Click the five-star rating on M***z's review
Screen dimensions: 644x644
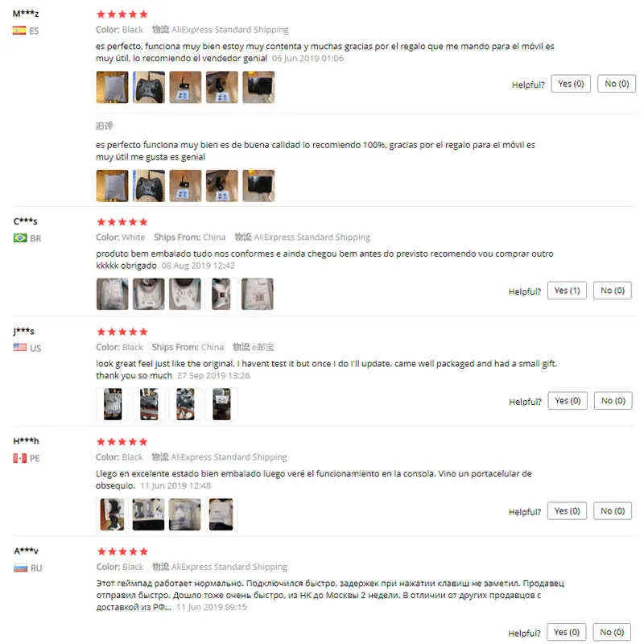tap(122, 14)
